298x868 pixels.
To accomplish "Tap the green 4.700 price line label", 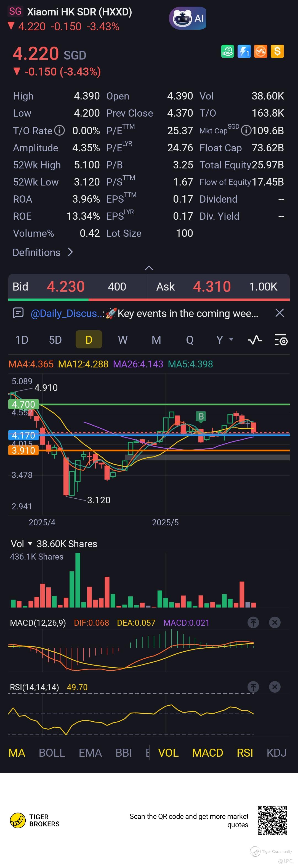I will coord(23,404).
